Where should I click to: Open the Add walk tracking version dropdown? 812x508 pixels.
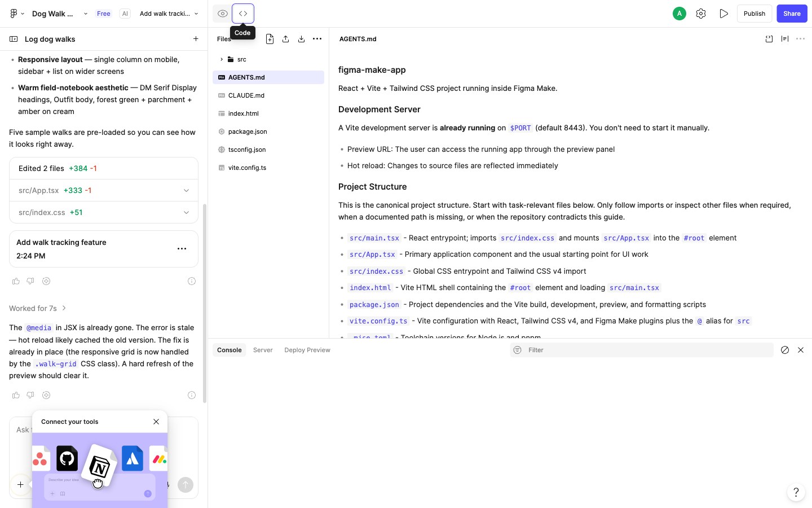(x=169, y=14)
